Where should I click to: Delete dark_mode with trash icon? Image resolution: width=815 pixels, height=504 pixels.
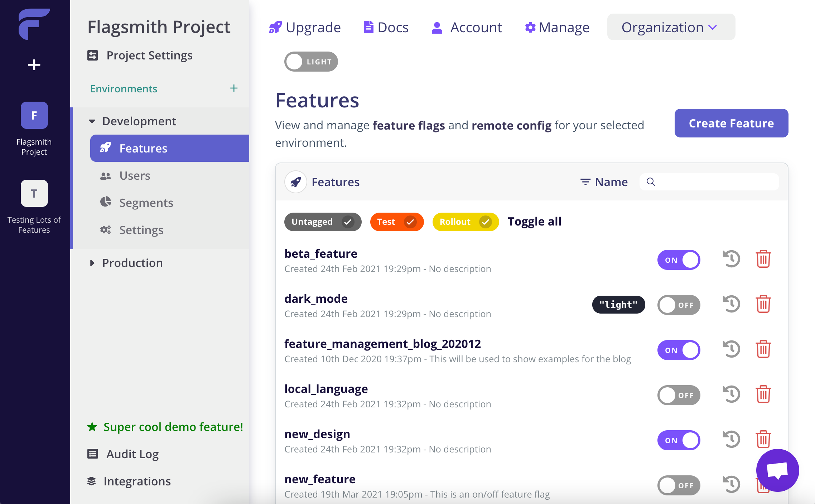[x=763, y=304]
